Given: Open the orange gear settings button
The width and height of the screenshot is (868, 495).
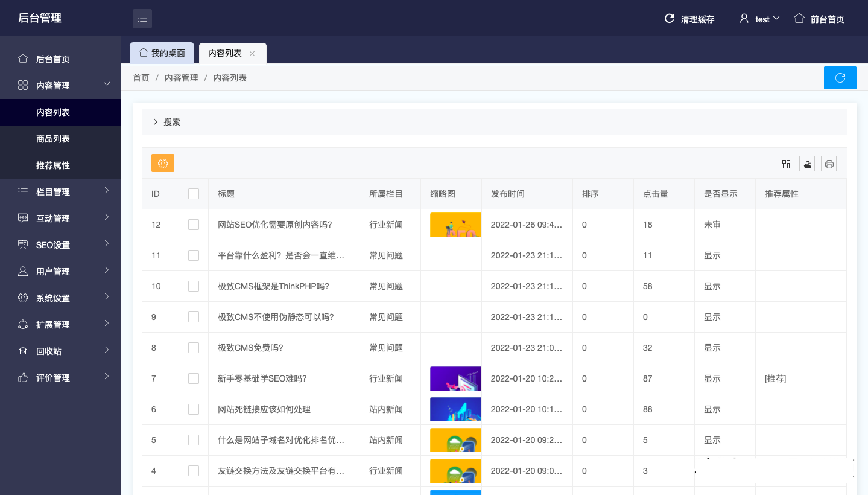Looking at the screenshot, I should tap(163, 163).
